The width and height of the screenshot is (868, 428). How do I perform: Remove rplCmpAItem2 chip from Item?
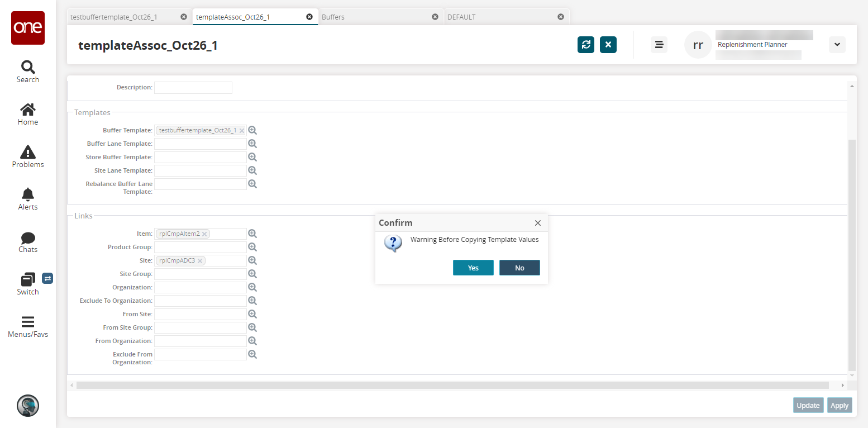point(205,234)
